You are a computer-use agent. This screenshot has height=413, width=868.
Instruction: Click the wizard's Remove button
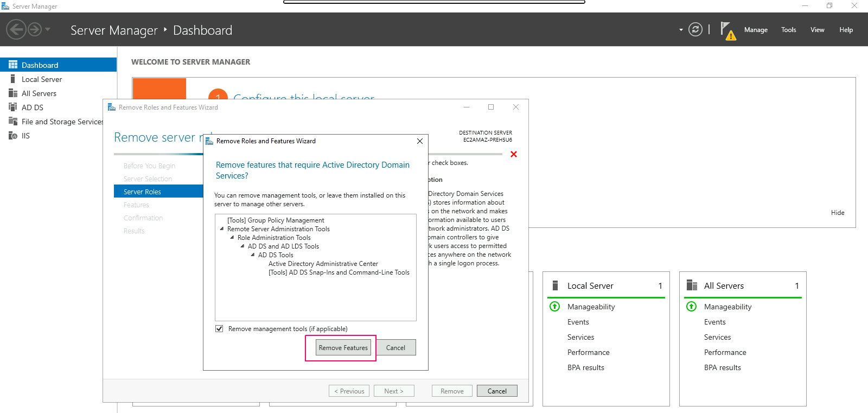(452, 391)
